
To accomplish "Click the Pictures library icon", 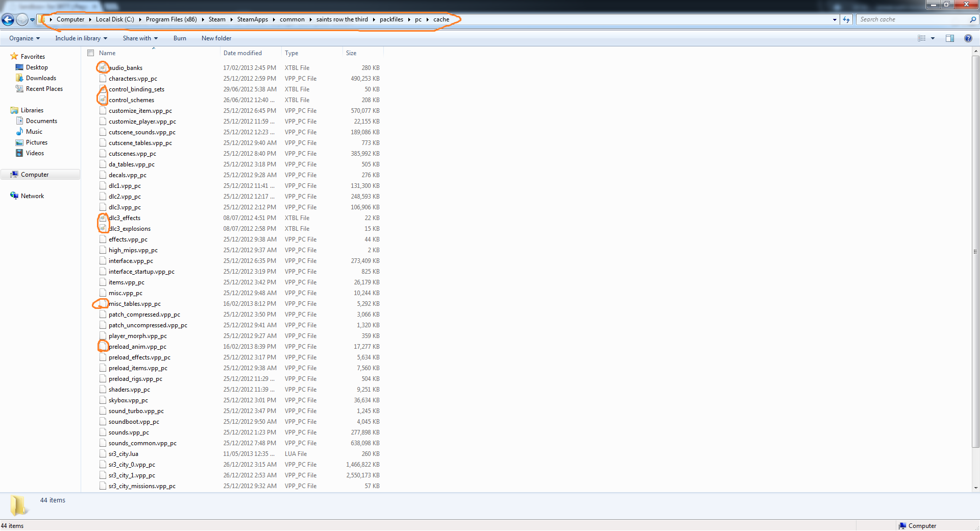I will (x=19, y=142).
